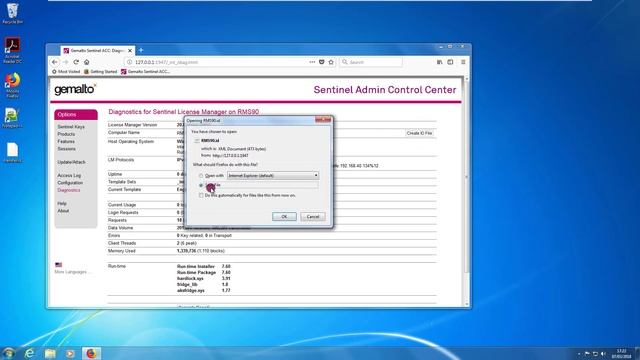Open Mozilla Firefox desktop shortcut

[x=13, y=86]
